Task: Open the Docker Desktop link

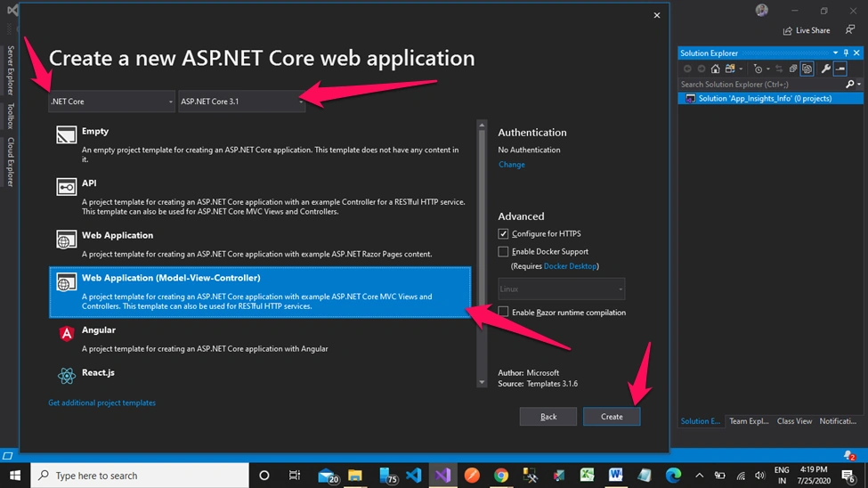Action: point(570,266)
